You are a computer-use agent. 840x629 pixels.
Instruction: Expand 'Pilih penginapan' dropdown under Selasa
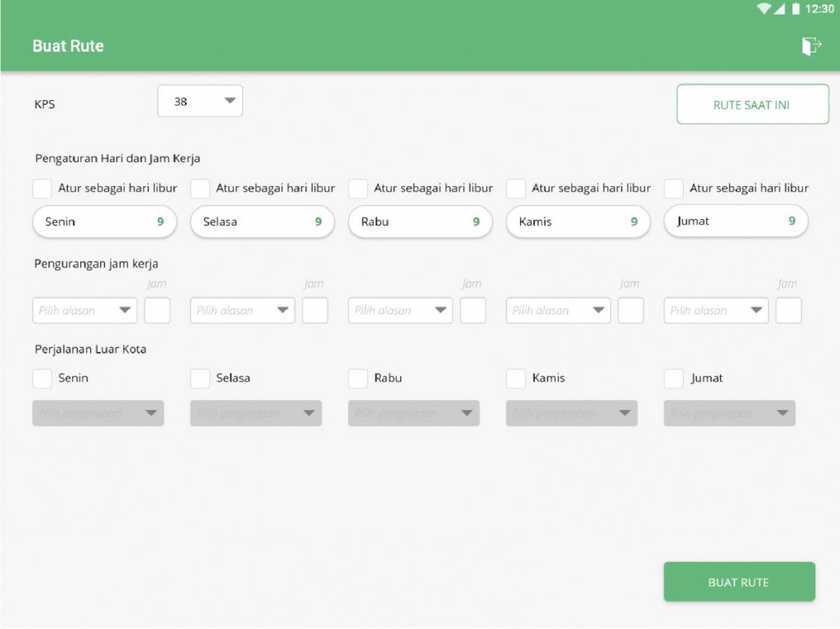coord(256,413)
